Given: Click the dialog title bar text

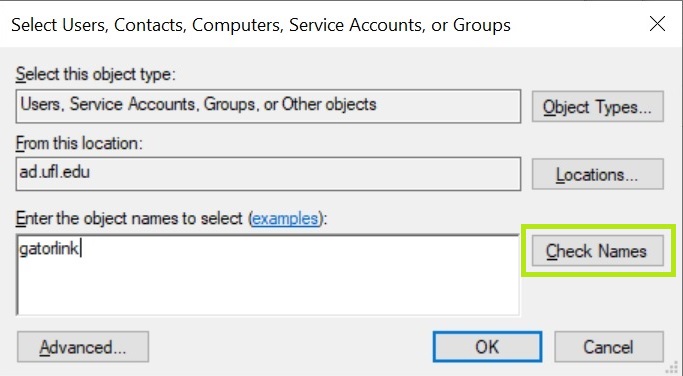Looking at the screenshot, I should (x=260, y=25).
